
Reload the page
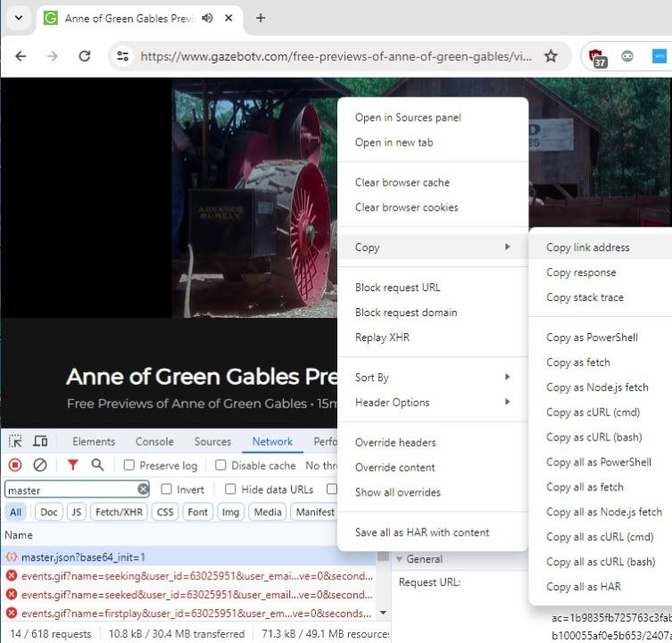pos(85,56)
